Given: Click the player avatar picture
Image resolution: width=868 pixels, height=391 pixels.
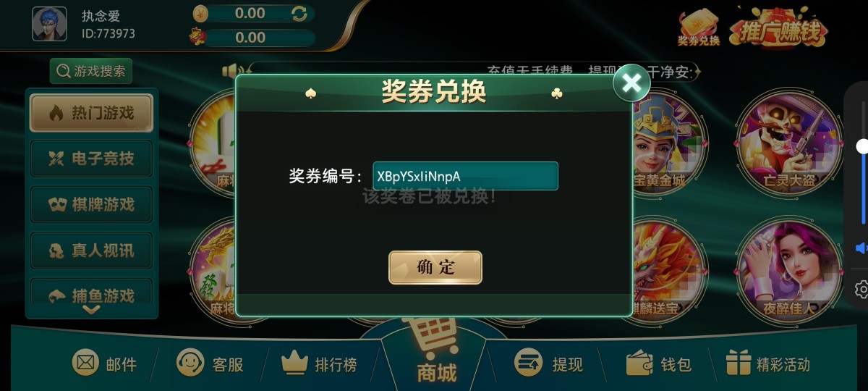Looking at the screenshot, I should [49, 24].
